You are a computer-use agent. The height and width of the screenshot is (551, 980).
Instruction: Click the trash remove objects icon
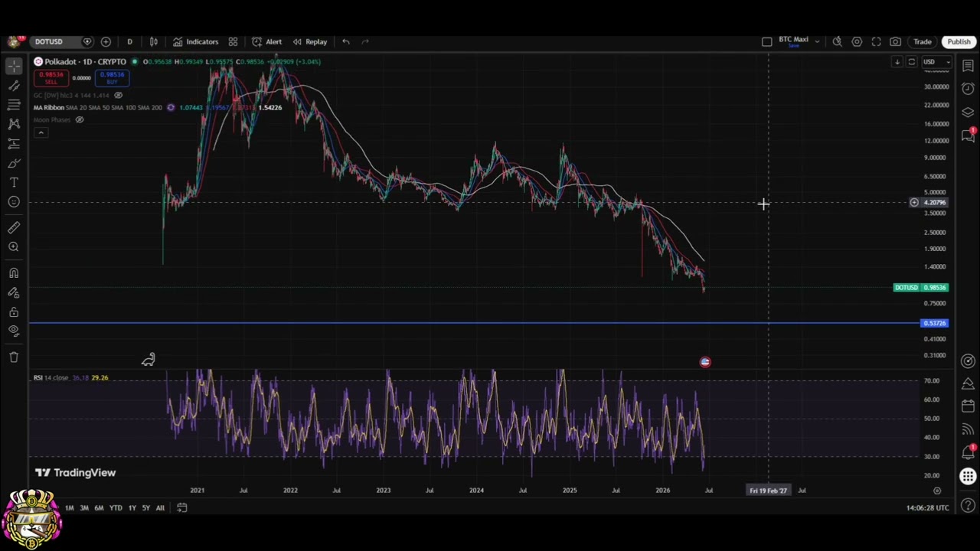tap(14, 357)
